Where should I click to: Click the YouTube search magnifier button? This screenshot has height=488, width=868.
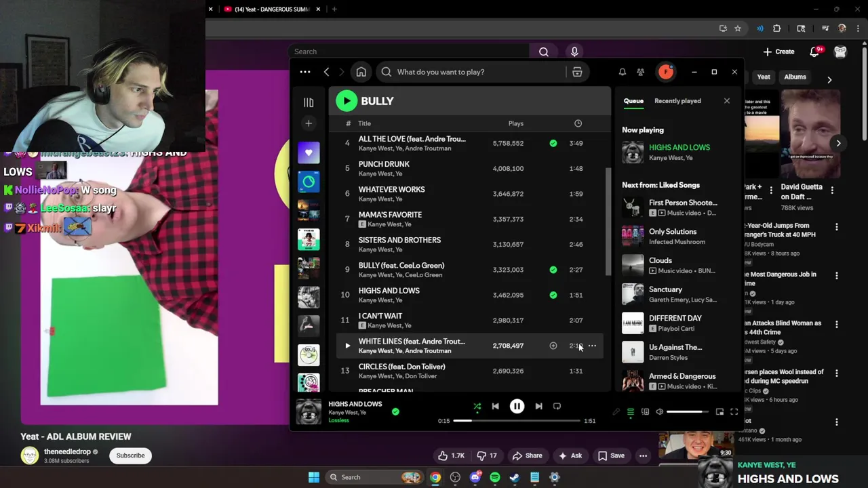click(544, 52)
